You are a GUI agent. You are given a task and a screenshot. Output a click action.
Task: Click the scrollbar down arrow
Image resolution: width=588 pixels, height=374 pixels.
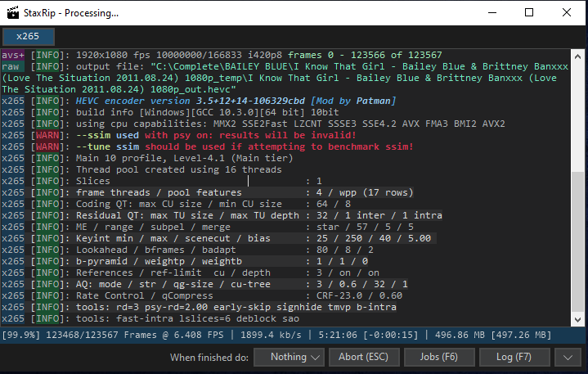click(x=577, y=320)
